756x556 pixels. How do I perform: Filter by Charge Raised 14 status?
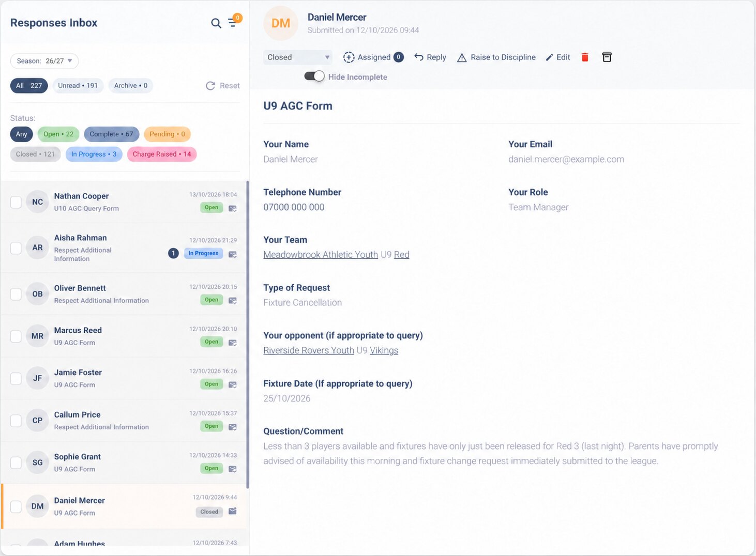[x=162, y=155]
